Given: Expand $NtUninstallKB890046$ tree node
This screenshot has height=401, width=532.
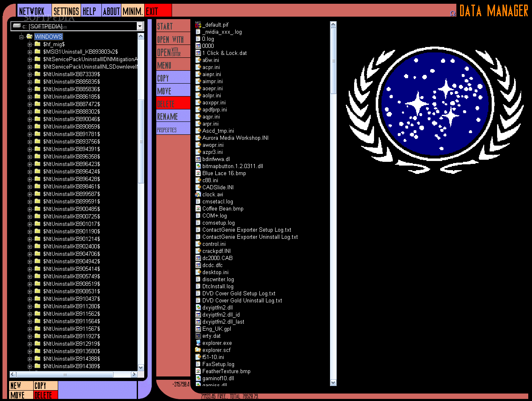Looking at the screenshot, I should click(30, 119).
